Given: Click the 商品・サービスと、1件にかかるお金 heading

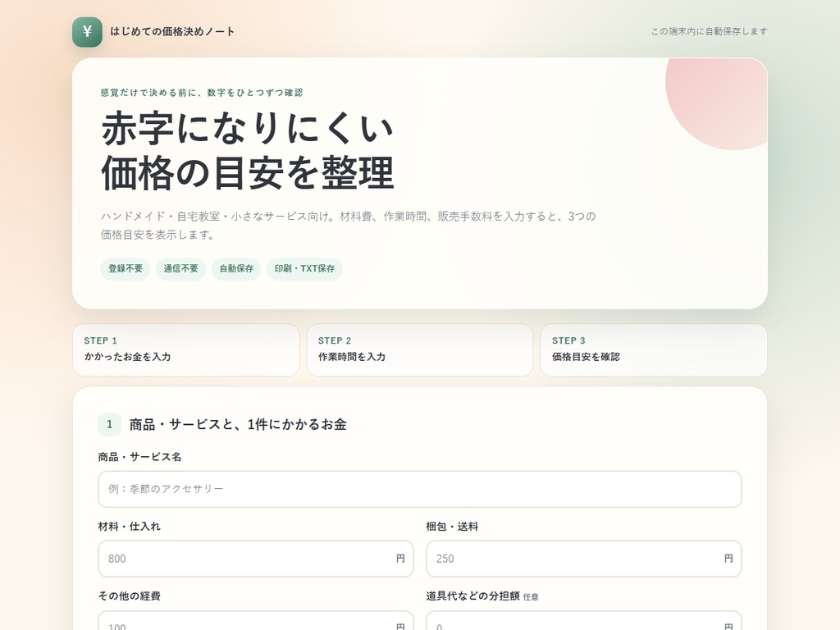Looking at the screenshot, I should point(238,424).
